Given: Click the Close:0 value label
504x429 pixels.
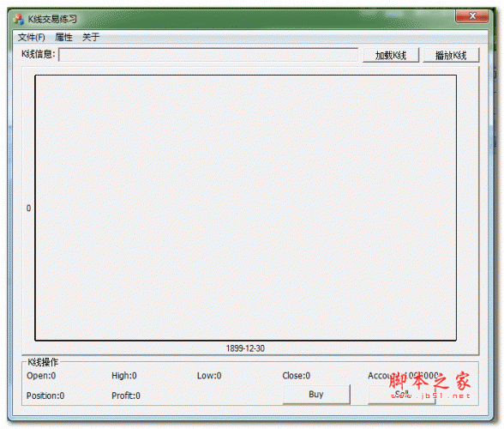Looking at the screenshot, I should 296,376.
